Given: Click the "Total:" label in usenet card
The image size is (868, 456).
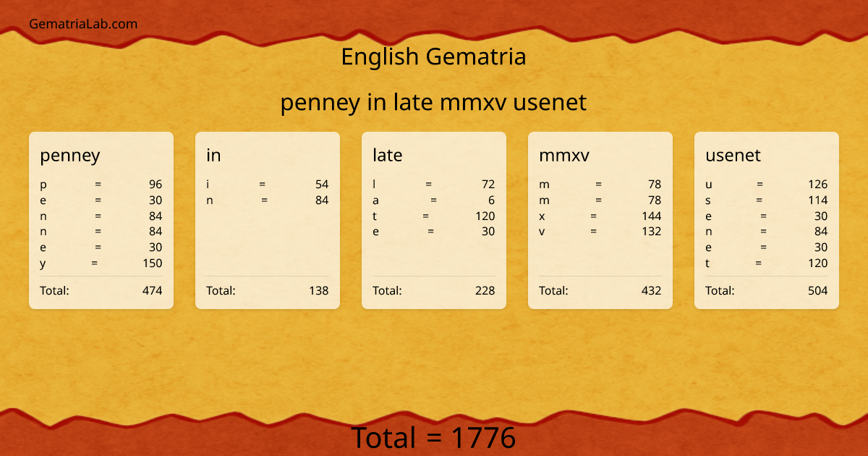Looking at the screenshot, I should point(720,291).
